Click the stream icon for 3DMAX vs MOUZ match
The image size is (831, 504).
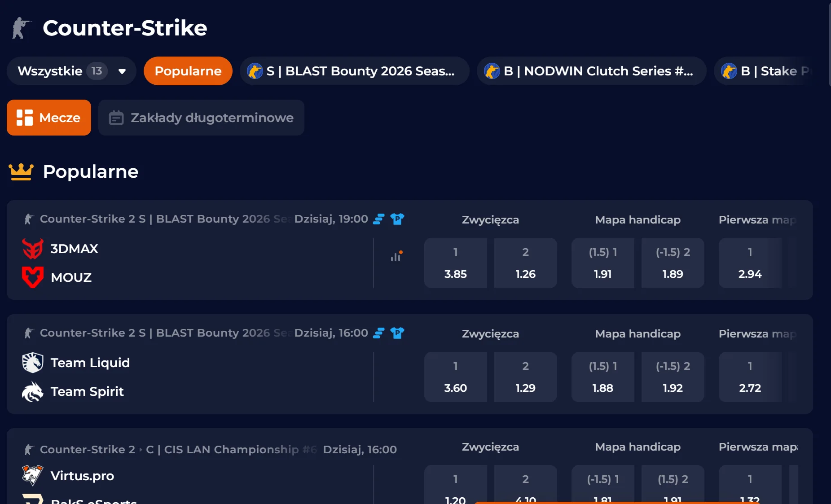click(379, 219)
